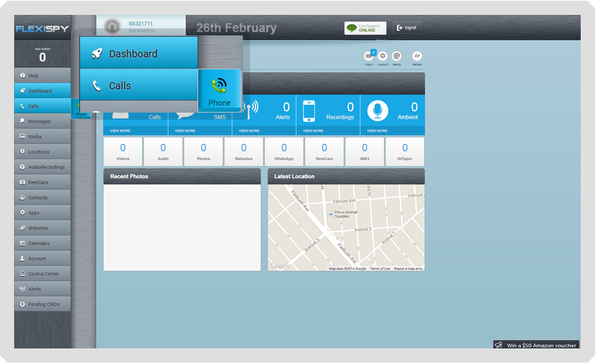Click the Account person icon in sidebar

(x=23, y=258)
